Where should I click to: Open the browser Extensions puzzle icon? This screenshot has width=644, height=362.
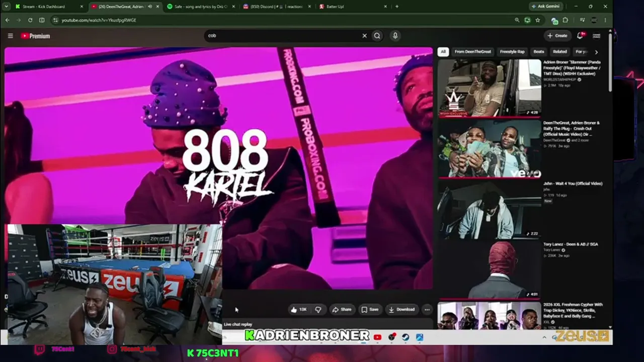coord(565,20)
